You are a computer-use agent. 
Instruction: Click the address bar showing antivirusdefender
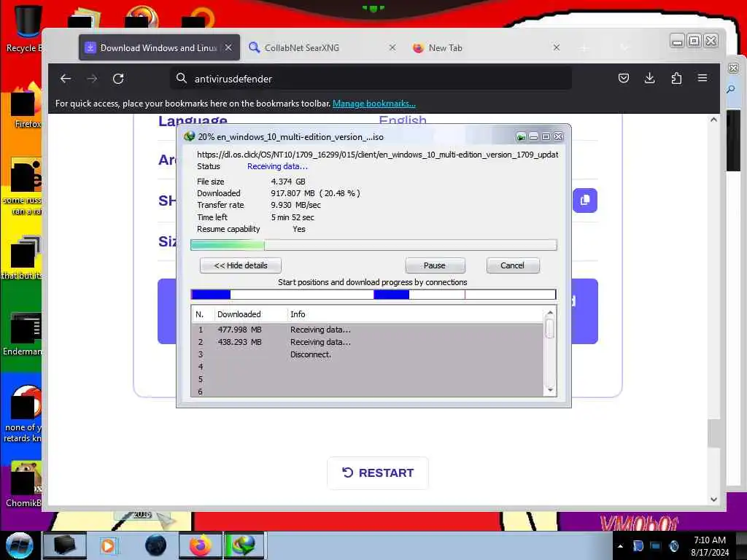pyautogui.click(x=371, y=79)
